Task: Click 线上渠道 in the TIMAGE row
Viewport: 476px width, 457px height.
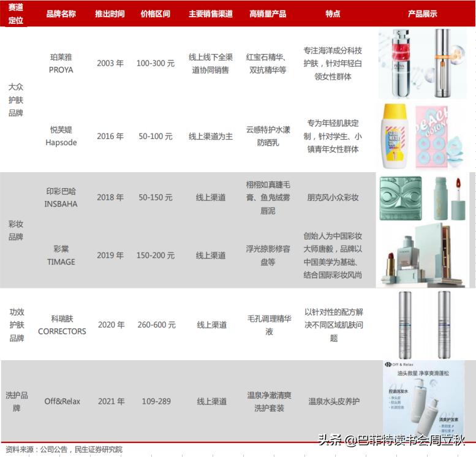Action: [x=211, y=255]
